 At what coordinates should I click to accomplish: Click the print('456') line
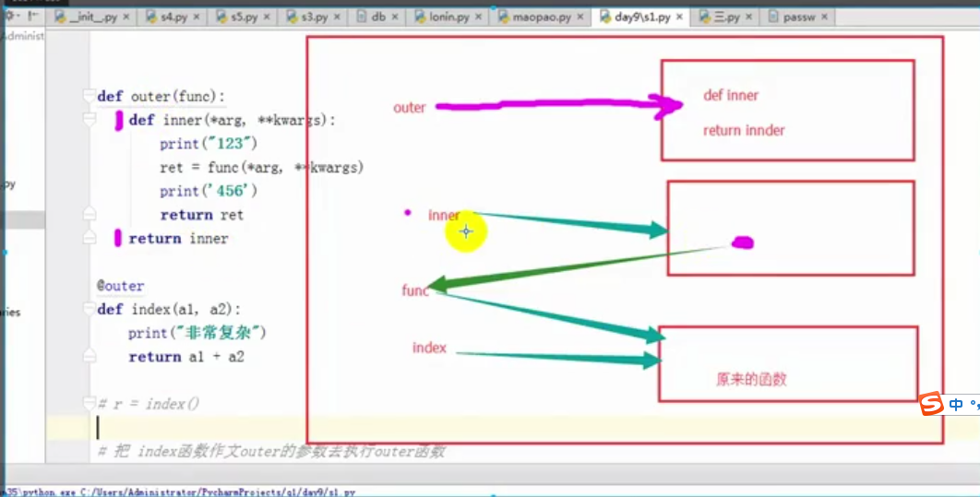pos(209,191)
